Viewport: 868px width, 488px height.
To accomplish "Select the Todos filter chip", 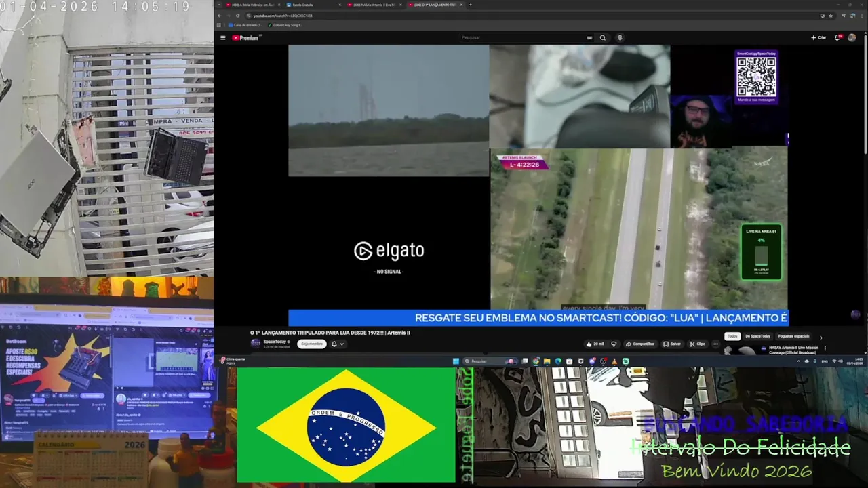I will pos(732,336).
